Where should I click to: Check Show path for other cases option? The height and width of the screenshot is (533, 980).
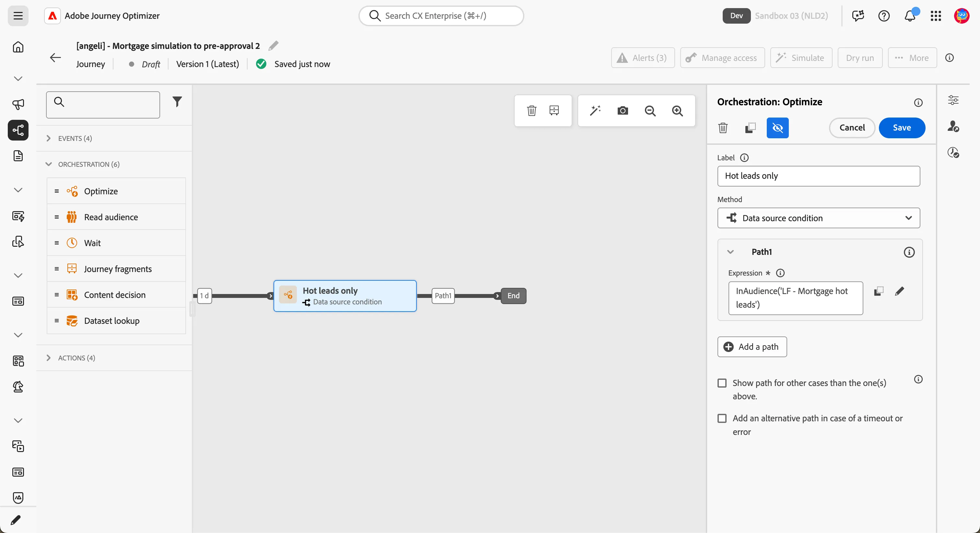tap(722, 383)
